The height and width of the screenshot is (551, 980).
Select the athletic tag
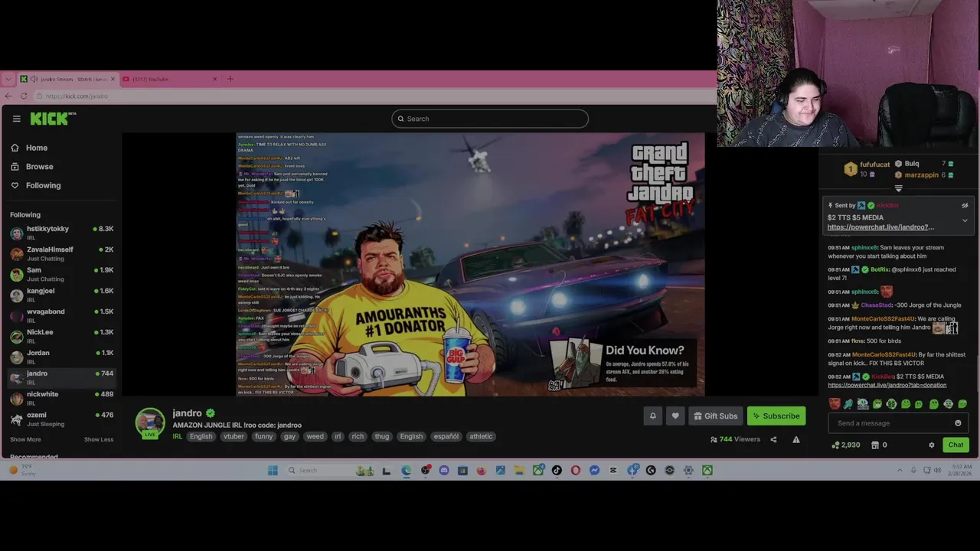tap(481, 436)
